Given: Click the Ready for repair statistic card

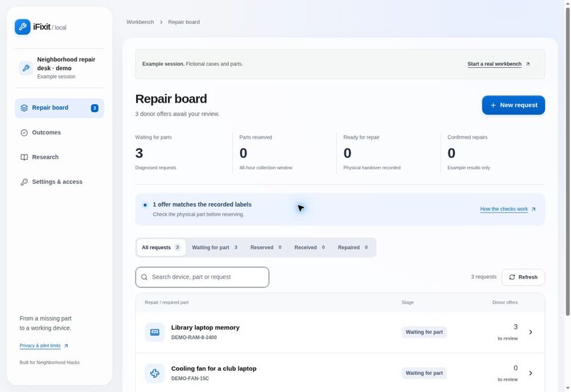Looking at the screenshot, I should (388, 153).
